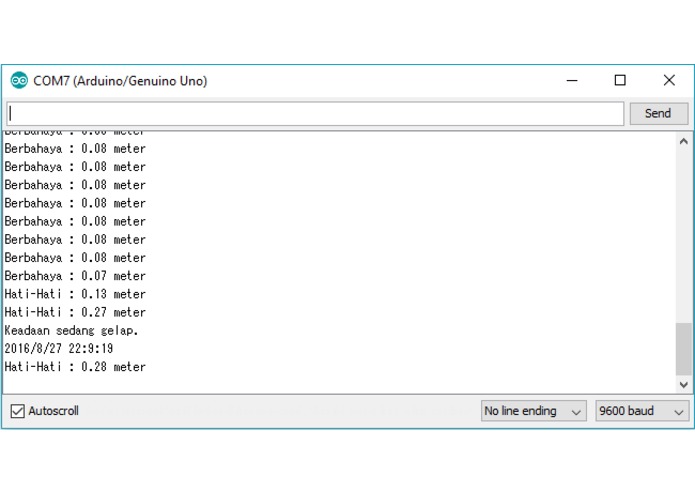
Task: Maximize the COM7 serial monitor window
Action: pos(620,80)
